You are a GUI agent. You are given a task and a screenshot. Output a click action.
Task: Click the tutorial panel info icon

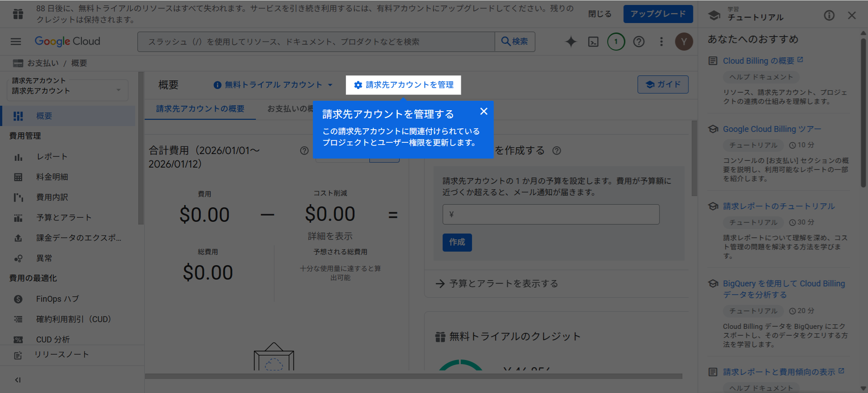829,16
